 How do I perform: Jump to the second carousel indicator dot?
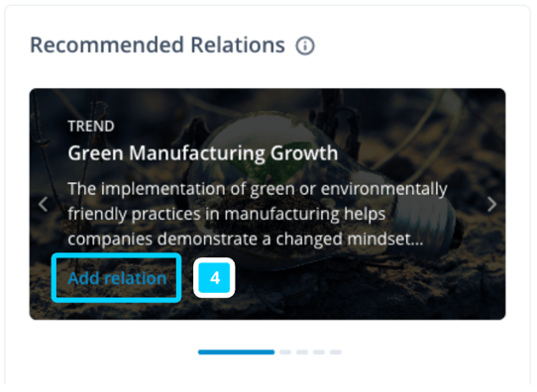pyautogui.click(x=285, y=352)
